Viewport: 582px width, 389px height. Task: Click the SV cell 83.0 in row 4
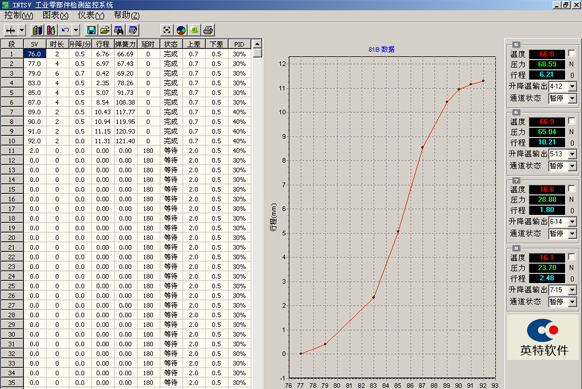[35, 83]
